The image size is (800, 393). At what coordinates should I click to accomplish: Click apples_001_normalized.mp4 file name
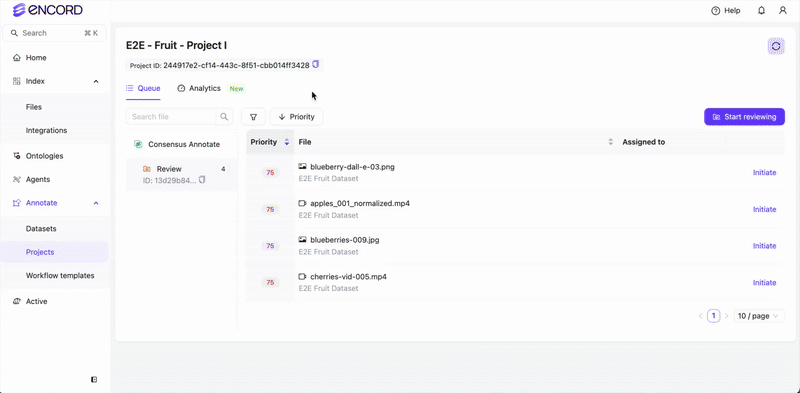click(360, 204)
